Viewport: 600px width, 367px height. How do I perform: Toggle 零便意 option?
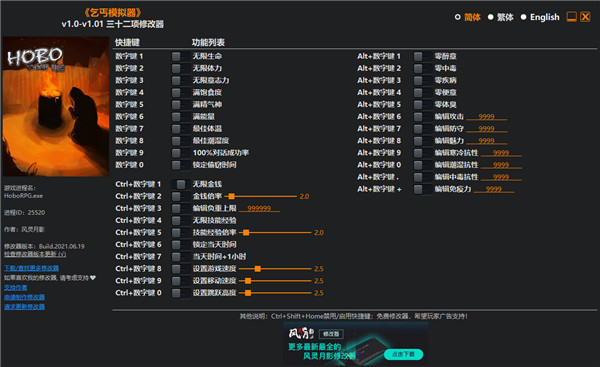click(x=422, y=93)
